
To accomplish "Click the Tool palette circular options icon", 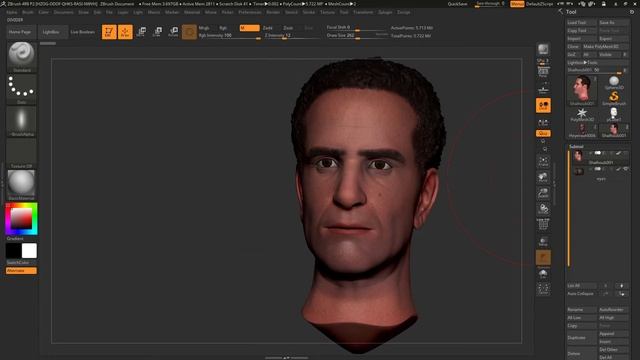I will (x=632, y=12).
